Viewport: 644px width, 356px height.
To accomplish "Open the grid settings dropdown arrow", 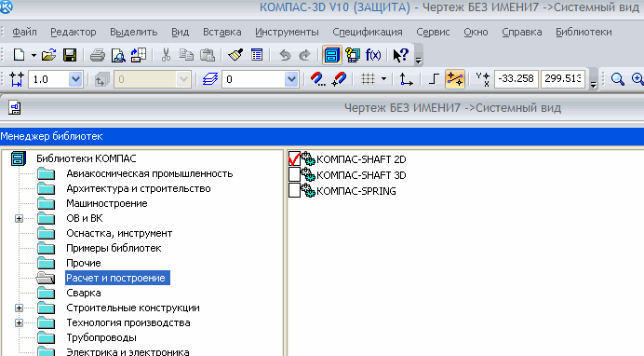I will click(383, 79).
